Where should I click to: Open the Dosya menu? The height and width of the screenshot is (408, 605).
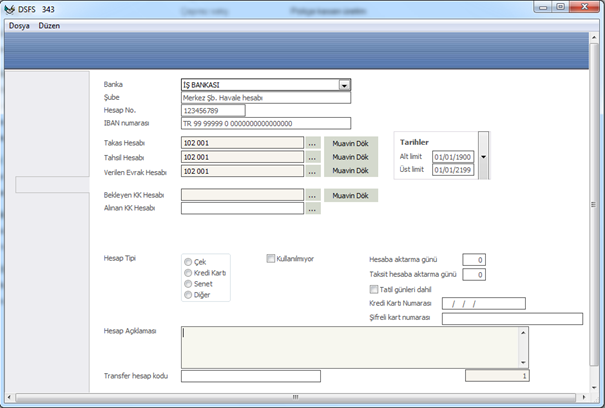(x=20, y=25)
